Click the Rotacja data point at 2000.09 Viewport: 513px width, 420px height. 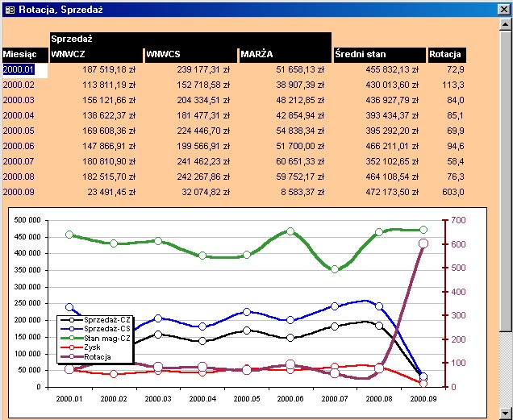[423, 243]
